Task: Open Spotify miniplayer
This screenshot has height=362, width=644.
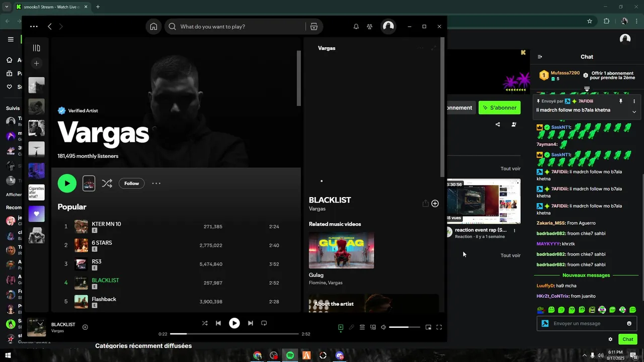Action: [x=428, y=327]
